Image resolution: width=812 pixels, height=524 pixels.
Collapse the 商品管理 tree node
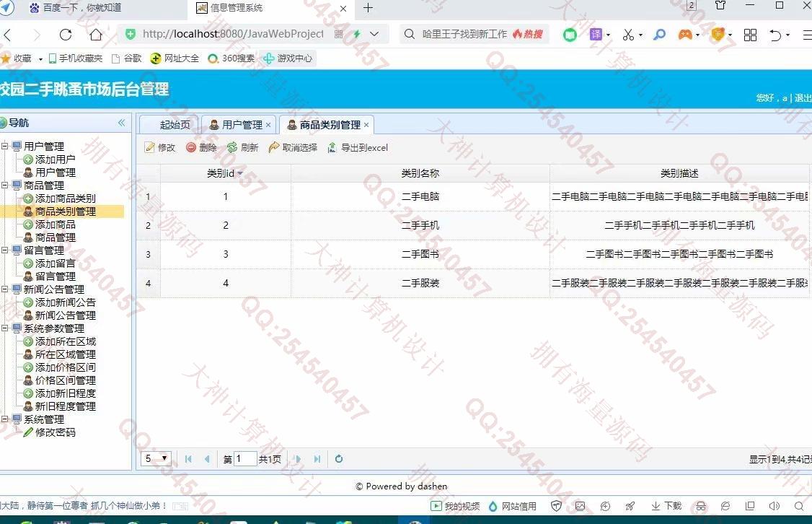point(4,185)
